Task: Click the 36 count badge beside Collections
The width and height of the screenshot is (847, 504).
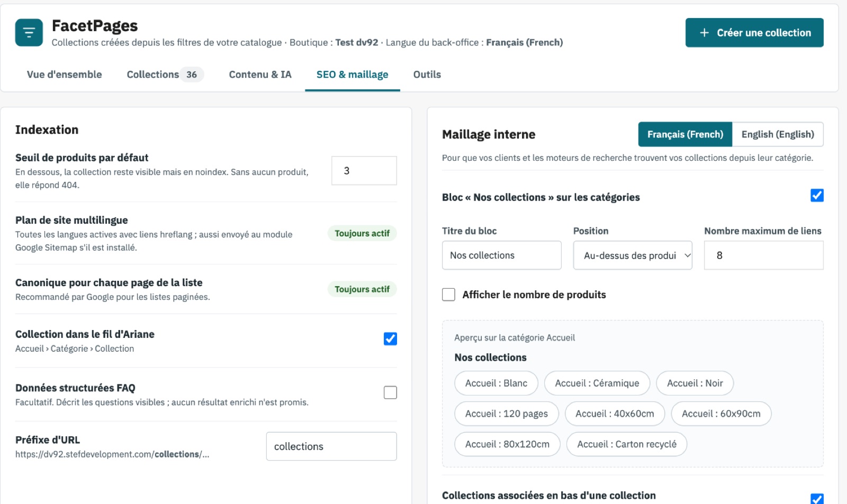Action: click(x=192, y=75)
